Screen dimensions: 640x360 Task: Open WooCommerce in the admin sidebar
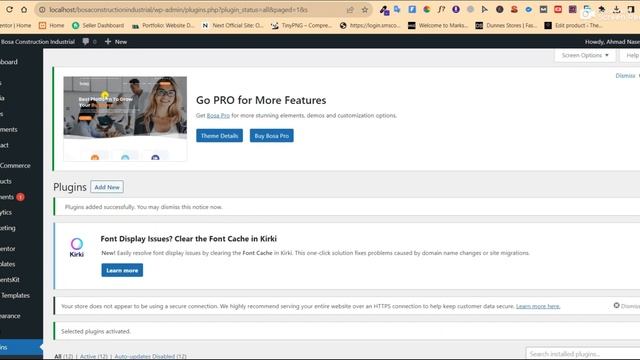pyautogui.click(x=16, y=165)
